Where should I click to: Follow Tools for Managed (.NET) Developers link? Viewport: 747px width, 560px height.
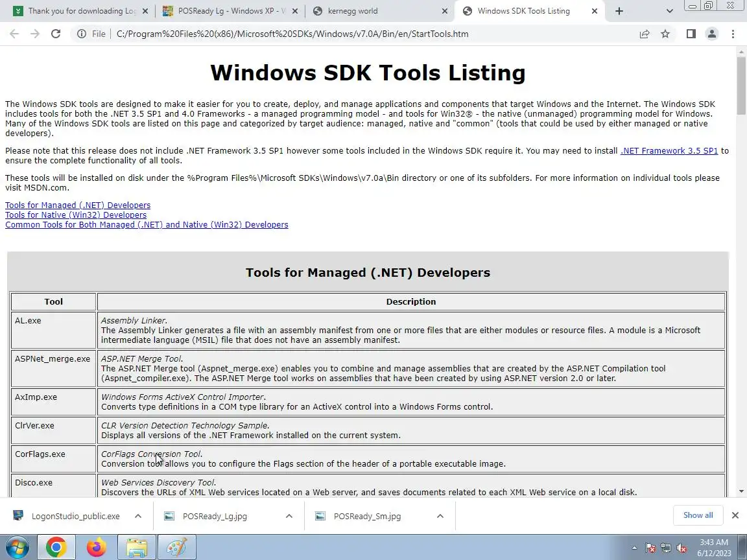pyautogui.click(x=78, y=205)
